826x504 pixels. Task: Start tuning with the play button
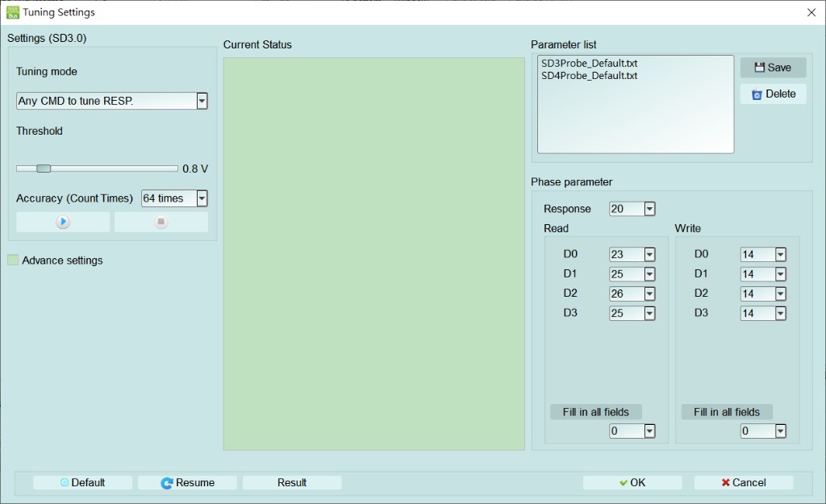tap(63, 222)
